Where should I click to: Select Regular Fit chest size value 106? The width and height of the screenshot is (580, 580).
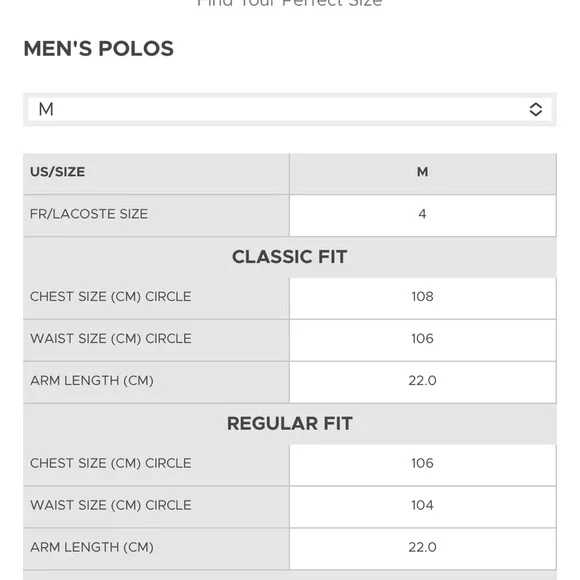point(422,465)
